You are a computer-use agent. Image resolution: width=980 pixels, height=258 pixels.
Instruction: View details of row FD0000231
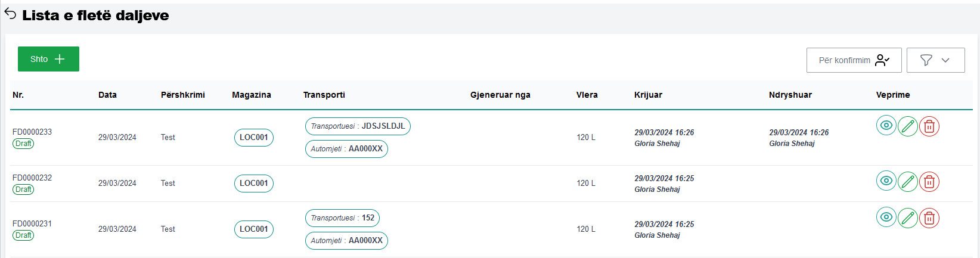(x=886, y=217)
